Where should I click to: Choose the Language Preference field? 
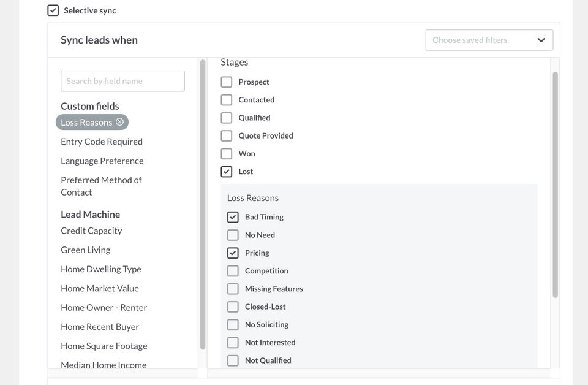click(x=102, y=161)
